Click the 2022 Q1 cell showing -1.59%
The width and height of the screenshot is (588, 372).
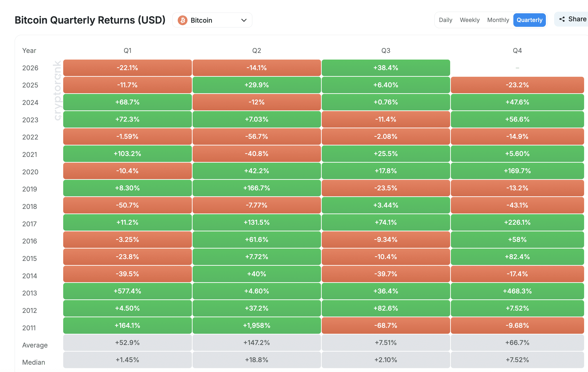pos(128,137)
